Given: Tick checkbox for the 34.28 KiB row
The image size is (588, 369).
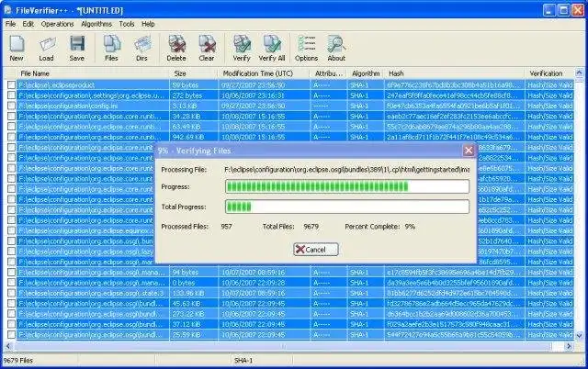Looking at the screenshot, I should [x=12, y=117].
